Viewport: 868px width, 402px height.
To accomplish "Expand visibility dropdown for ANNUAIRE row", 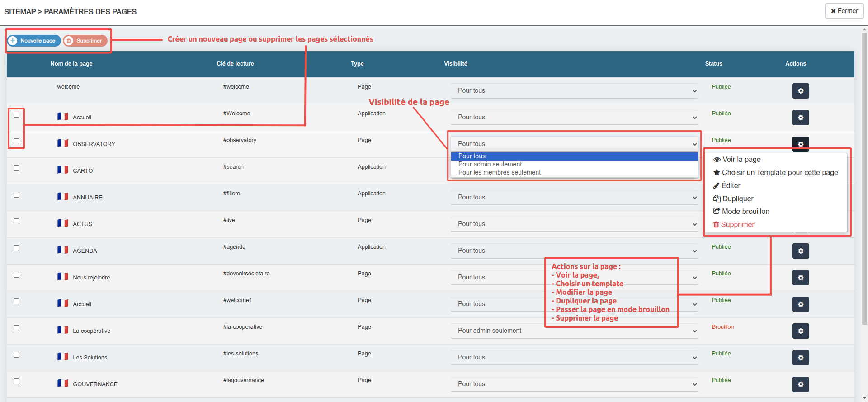I will pos(574,198).
